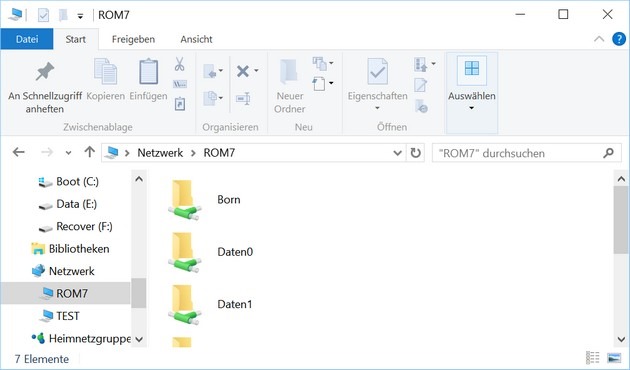Open the Ansicht ribbon tab
The image size is (630, 370).
tap(196, 39)
